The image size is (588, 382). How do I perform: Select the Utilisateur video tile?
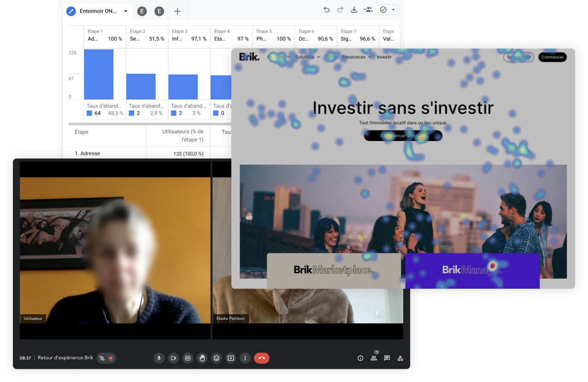(115, 250)
